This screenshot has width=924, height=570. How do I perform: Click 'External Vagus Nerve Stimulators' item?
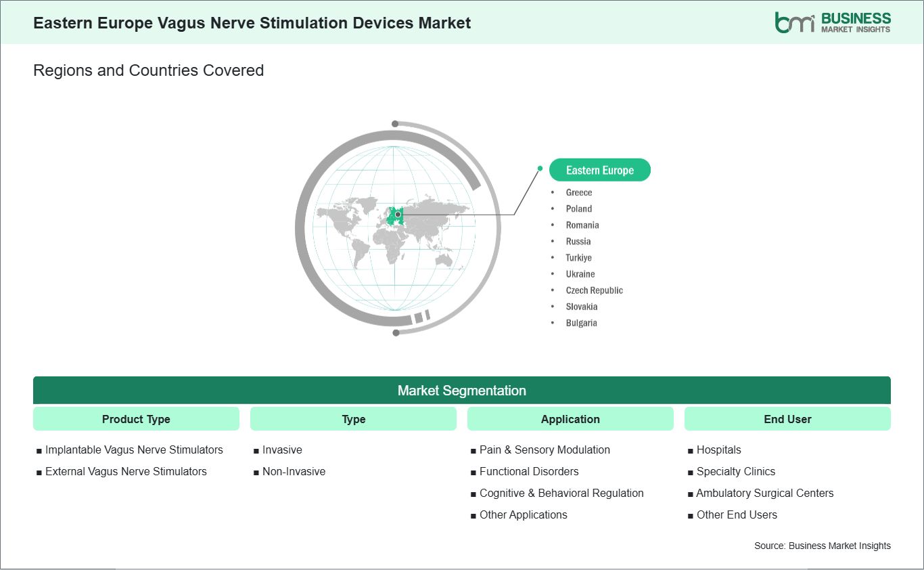pyautogui.click(x=126, y=471)
